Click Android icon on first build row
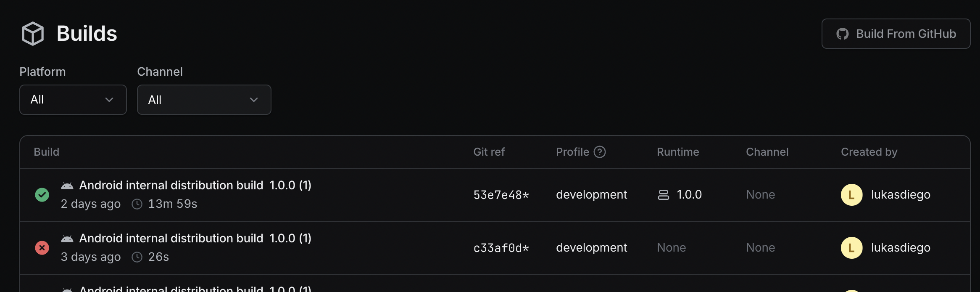 67,186
